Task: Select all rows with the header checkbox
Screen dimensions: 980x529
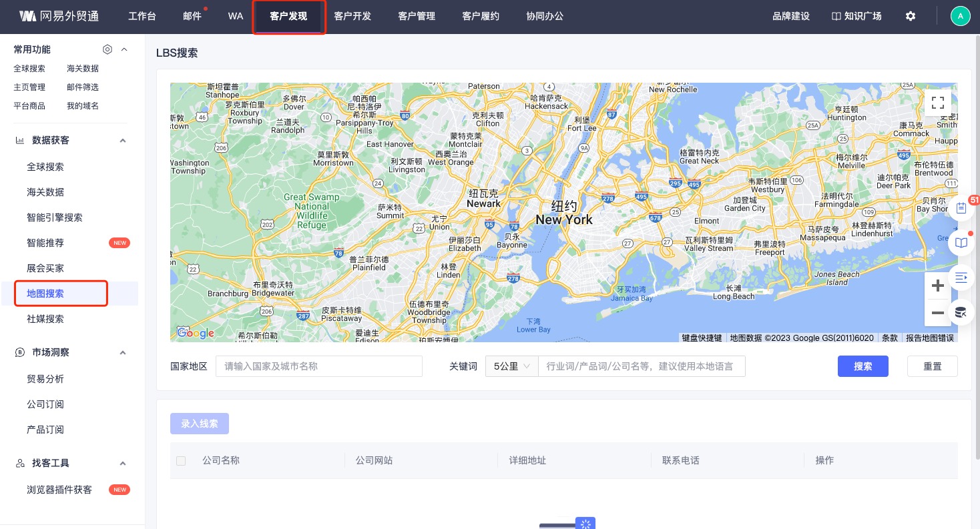Action: tap(181, 460)
